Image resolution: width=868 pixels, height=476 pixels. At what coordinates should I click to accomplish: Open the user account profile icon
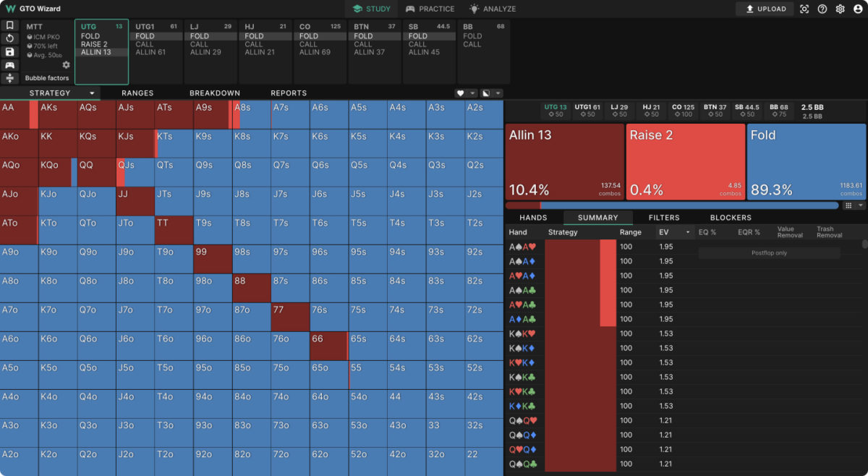coord(858,9)
